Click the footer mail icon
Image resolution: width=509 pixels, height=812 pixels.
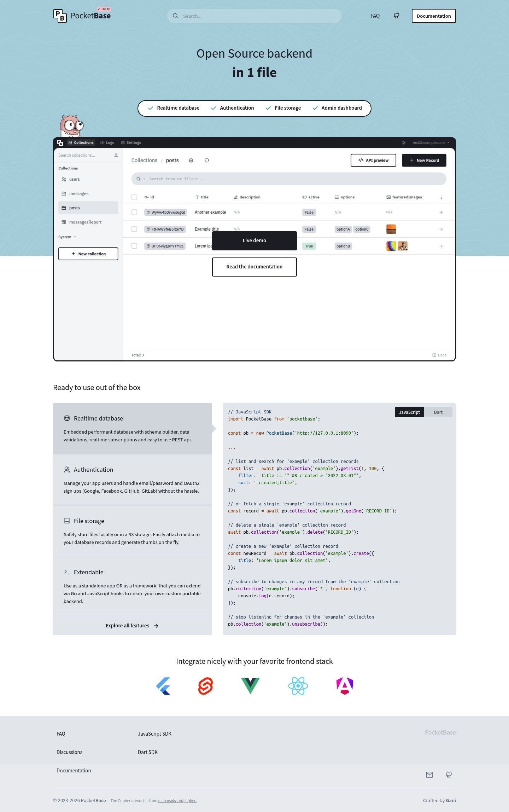point(429,775)
